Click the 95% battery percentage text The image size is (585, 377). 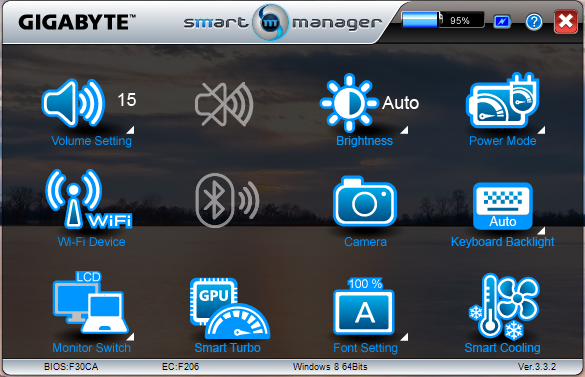coord(460,21)
